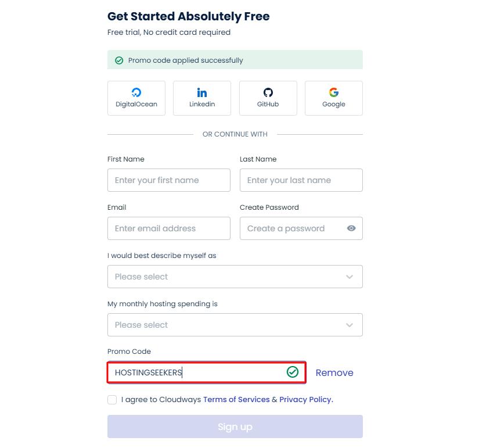Continue with the LinkedIn icon

pyautogui.click(x=202, y=93)
